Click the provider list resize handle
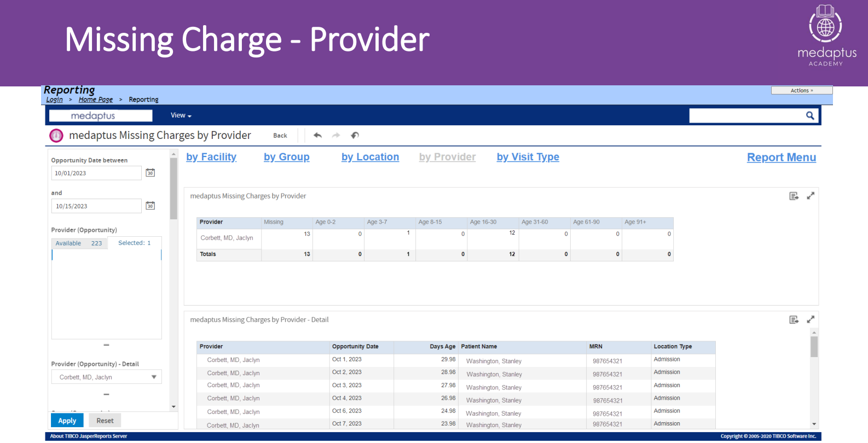The image size is (868, 443). (106, 345)
